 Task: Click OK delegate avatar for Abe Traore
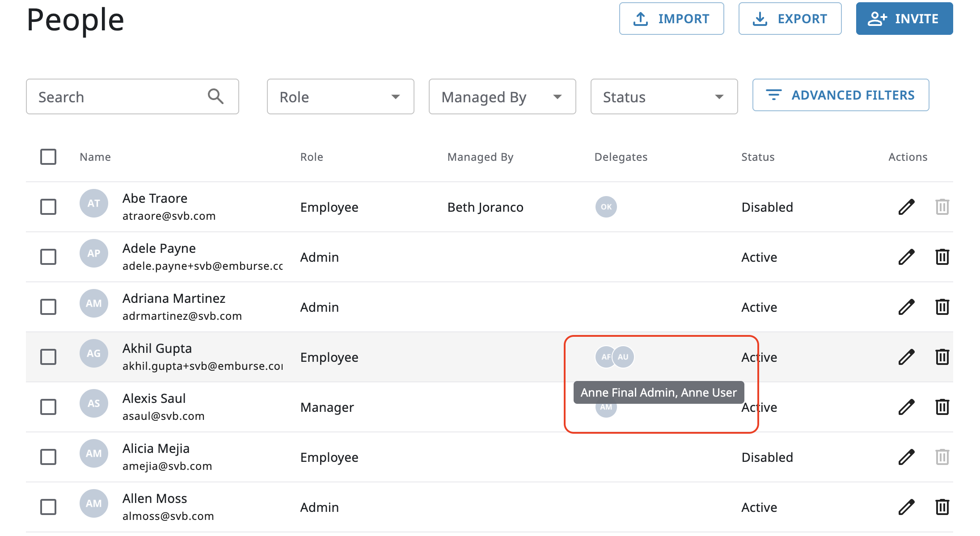(x=606, y=207)
